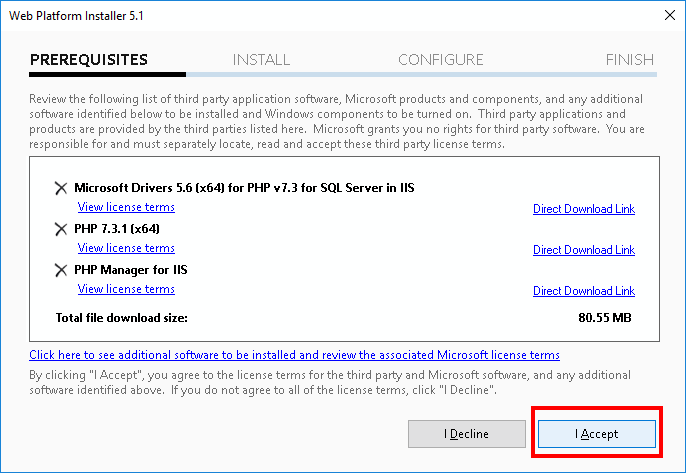Screen dimensions: 686x473
Task: Select the FINISH step tab
Action: (630, 60)
